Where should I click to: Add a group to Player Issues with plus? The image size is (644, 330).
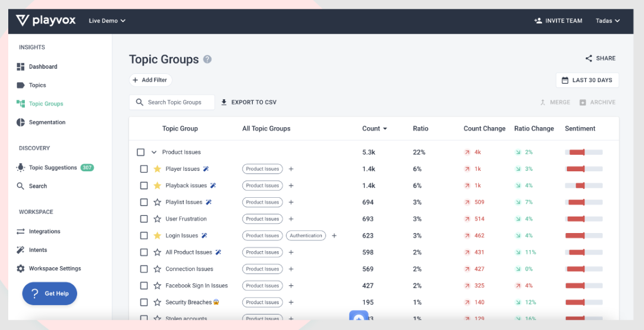(x=291, y=169)
